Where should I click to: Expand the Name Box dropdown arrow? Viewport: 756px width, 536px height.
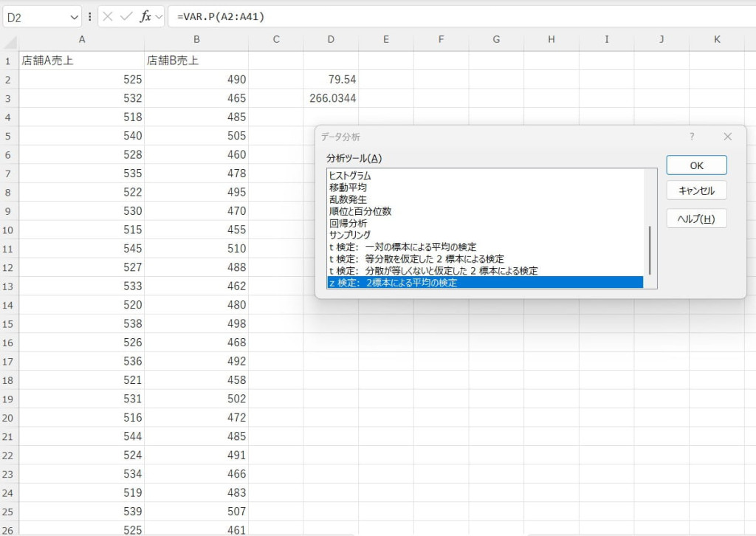(73, 16)
